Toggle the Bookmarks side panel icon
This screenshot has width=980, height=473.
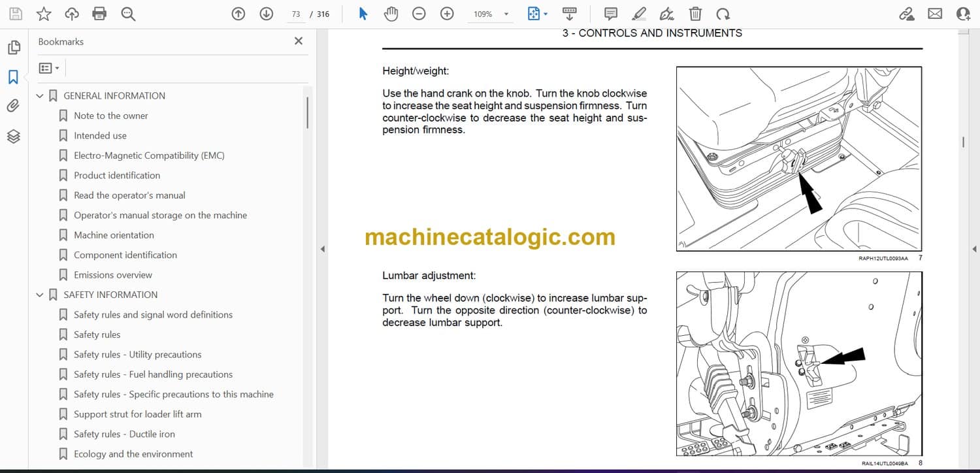point(13,77)
